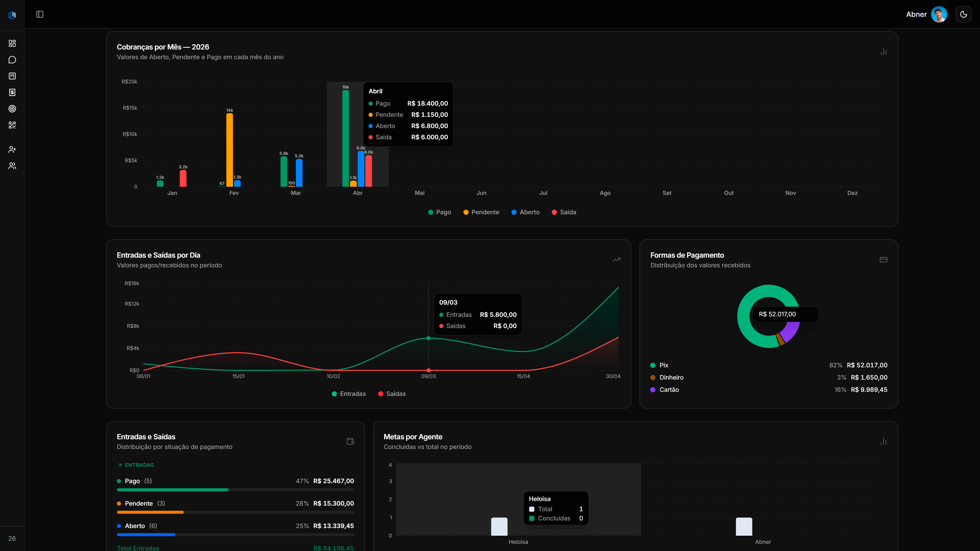
Task: Click Abner's profile avatar
Action: pos(939,15)
